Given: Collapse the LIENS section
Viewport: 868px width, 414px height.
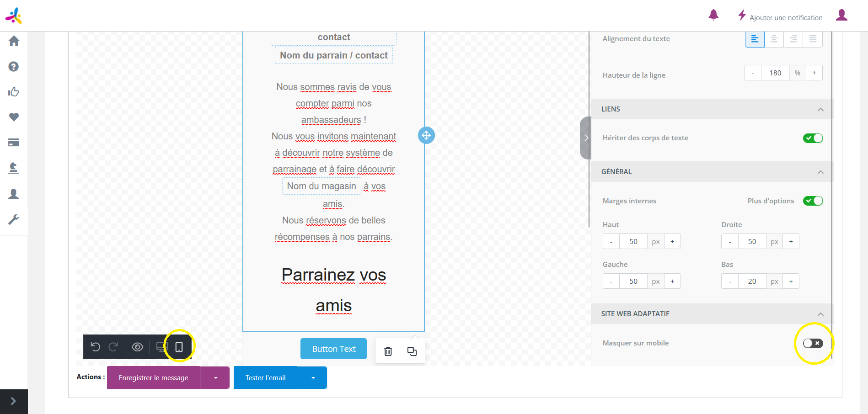Looking at the screenshot, I should click(x=820, y=109).
